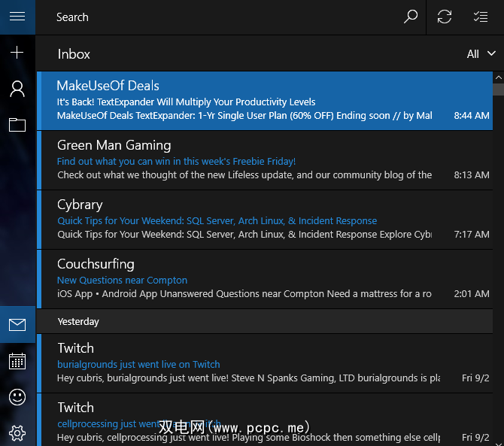Expand the All filter dropdown
This screenshot has width=504, height=446.
tap(481, 53)
